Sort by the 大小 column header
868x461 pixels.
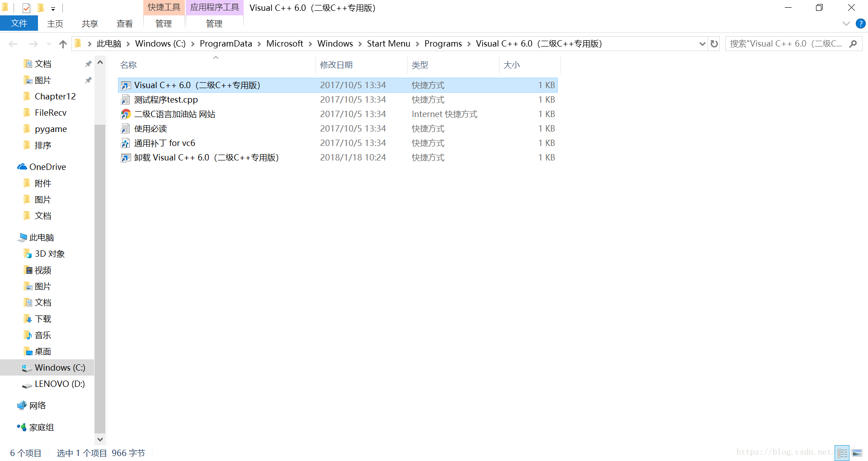tap(530, 65)
